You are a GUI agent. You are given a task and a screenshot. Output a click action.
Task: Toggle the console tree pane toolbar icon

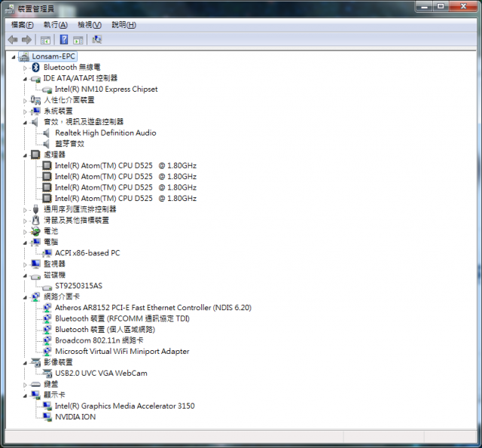(x=45, y=40)
